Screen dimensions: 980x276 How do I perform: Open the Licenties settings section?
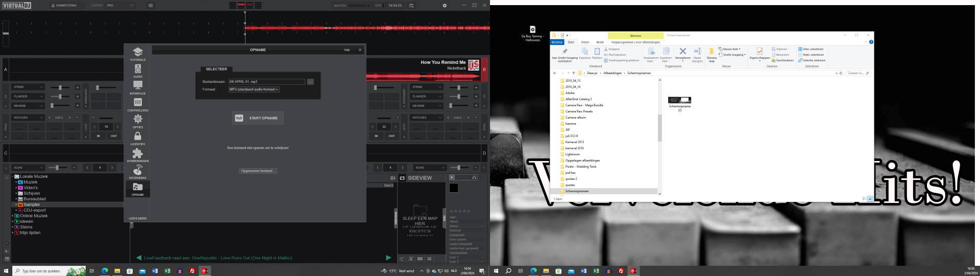click(x=138, y=139)
